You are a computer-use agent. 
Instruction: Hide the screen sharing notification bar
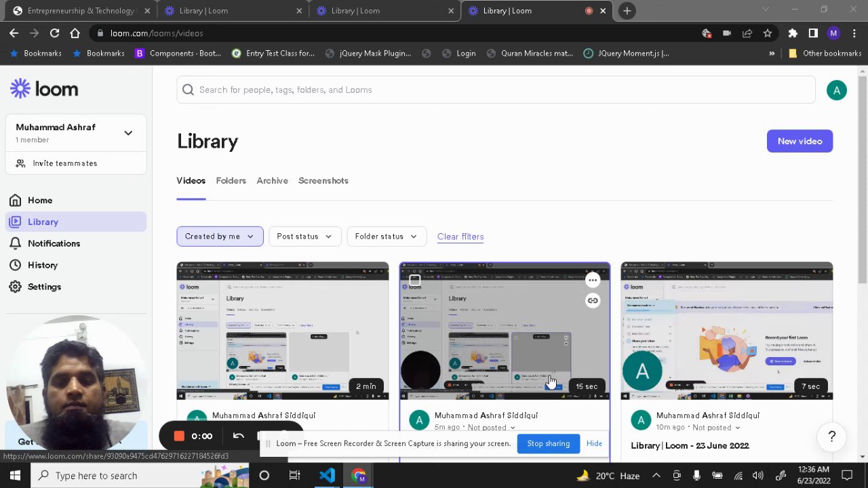594,443
